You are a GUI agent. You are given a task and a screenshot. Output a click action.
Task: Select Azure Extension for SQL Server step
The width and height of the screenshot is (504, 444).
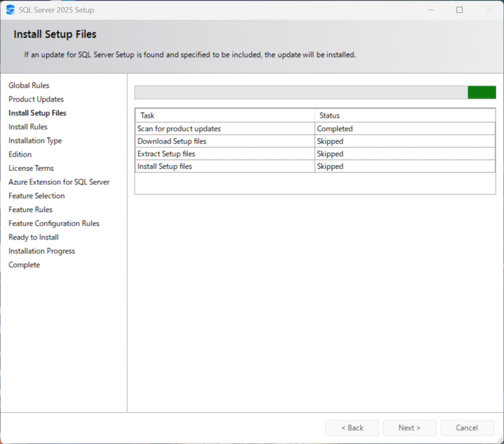click(x=59, y=182)
